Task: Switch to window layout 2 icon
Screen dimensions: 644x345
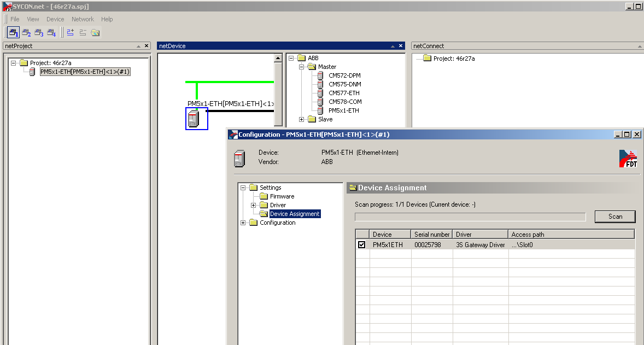Action: (x=26, y=32)
